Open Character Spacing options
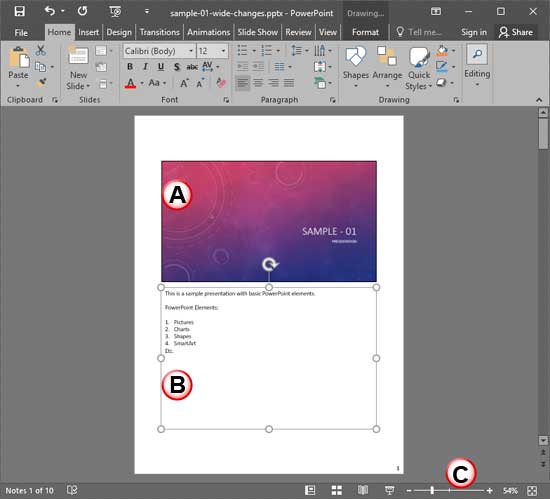Viewport: 550px width, 499px height. pos(210,67)
